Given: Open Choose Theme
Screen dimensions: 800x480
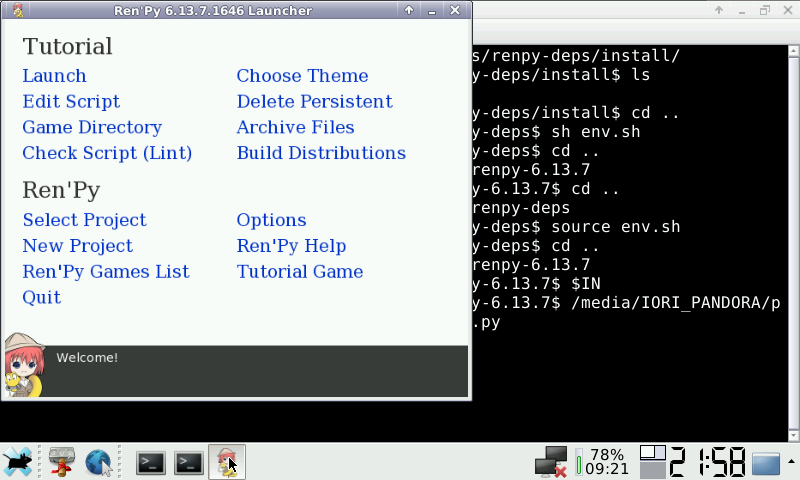Looking at the screenshot, I should [302, 76].
